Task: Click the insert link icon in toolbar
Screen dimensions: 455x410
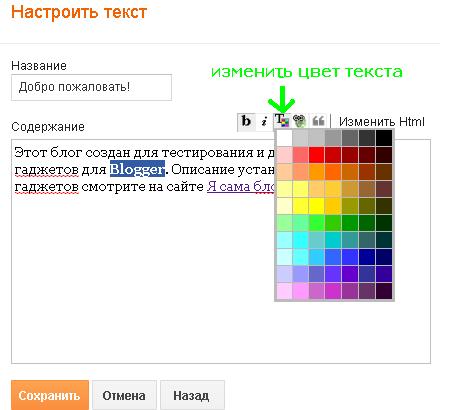Action: click(300, 121)
